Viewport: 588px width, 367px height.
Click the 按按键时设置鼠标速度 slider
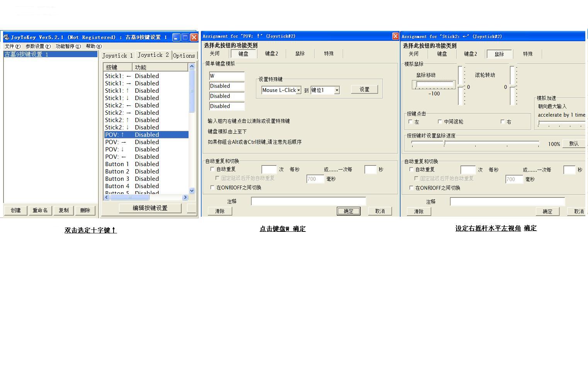(x=475, y=144)
